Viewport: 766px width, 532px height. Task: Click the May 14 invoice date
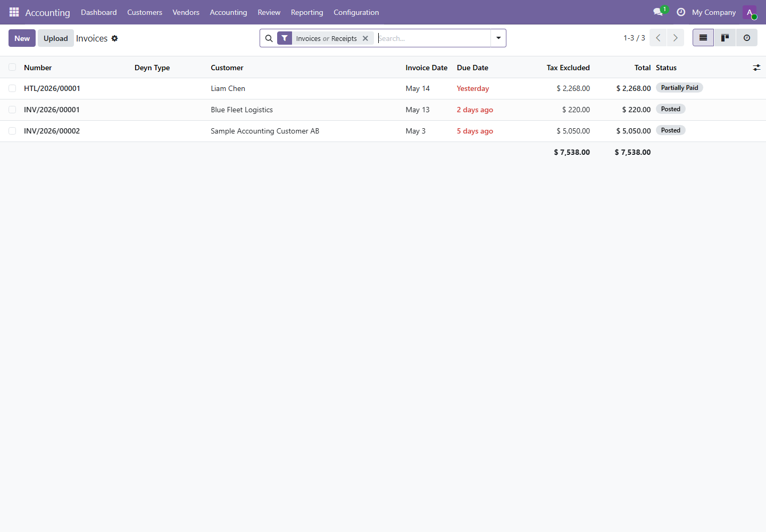click(418, 88)
